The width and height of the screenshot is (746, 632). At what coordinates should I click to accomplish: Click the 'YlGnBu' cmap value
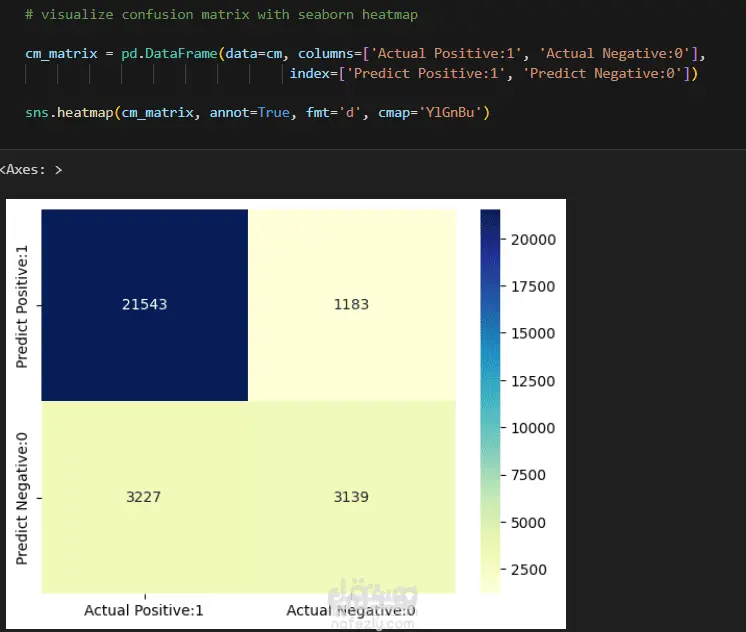(450, 113)
